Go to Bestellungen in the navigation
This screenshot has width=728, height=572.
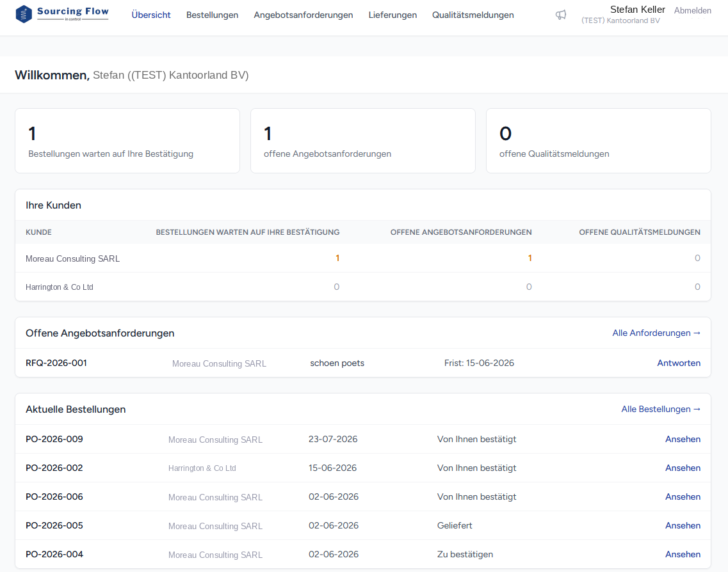(212, 15)
